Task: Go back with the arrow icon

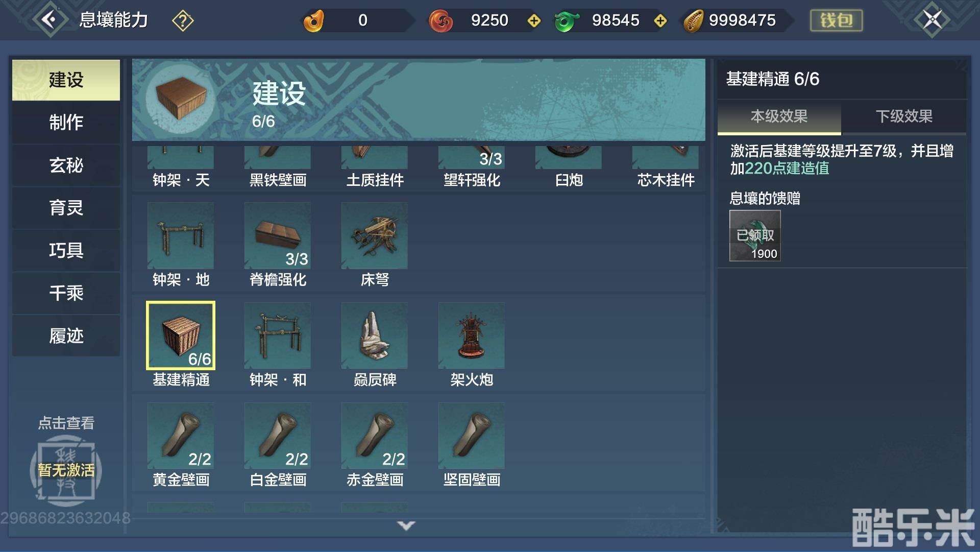Action: pos(50,20)
